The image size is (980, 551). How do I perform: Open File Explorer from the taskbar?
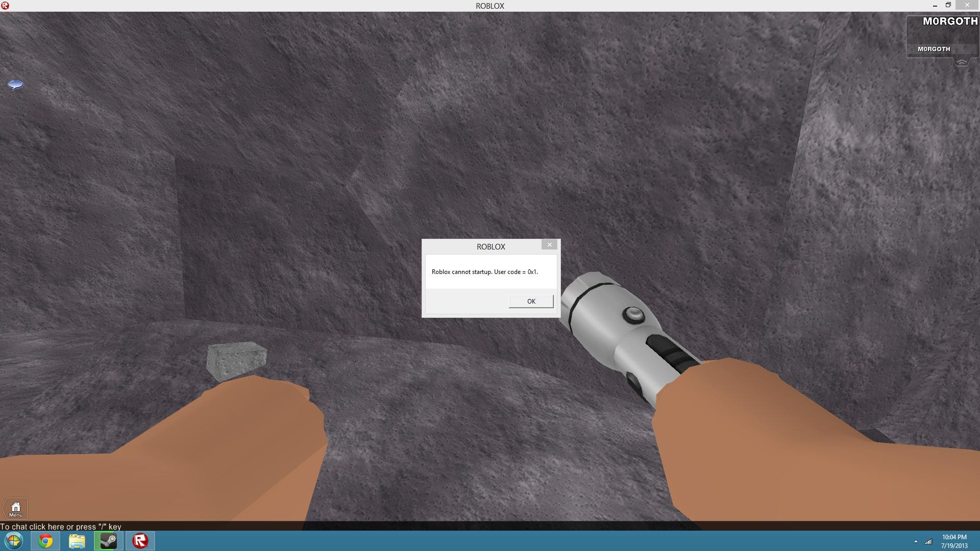click(77, 541)
